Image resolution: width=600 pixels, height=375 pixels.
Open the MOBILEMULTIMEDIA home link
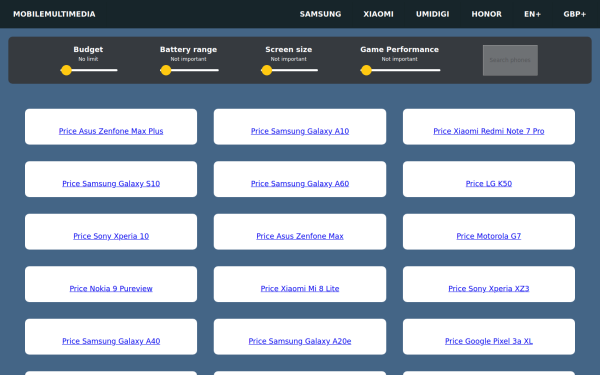[x=54, y=14]
